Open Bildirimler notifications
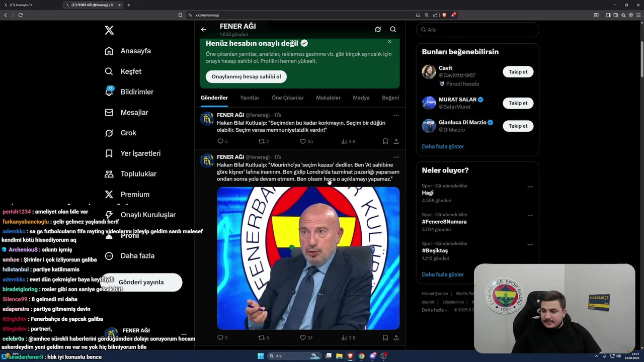The image size is (644, 362). point(129,92)
